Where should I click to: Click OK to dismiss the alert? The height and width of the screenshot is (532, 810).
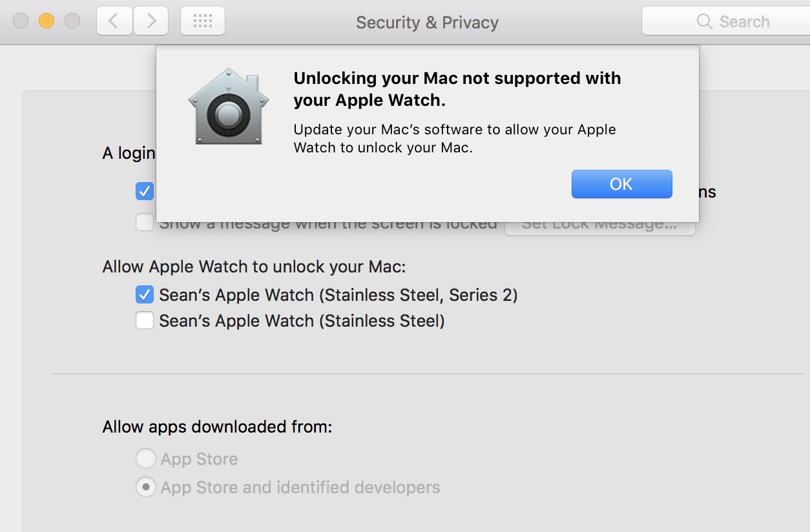[x=622, y=184]
